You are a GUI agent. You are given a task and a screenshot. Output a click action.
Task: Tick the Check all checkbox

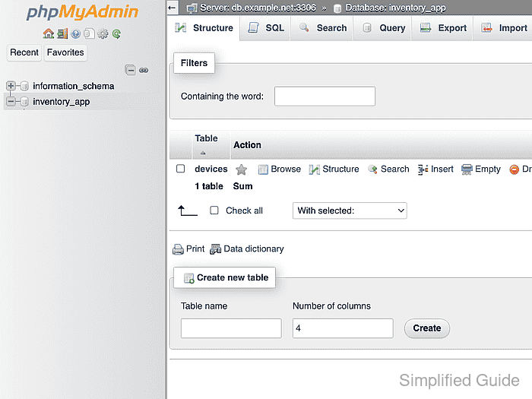tap(214, 211)
